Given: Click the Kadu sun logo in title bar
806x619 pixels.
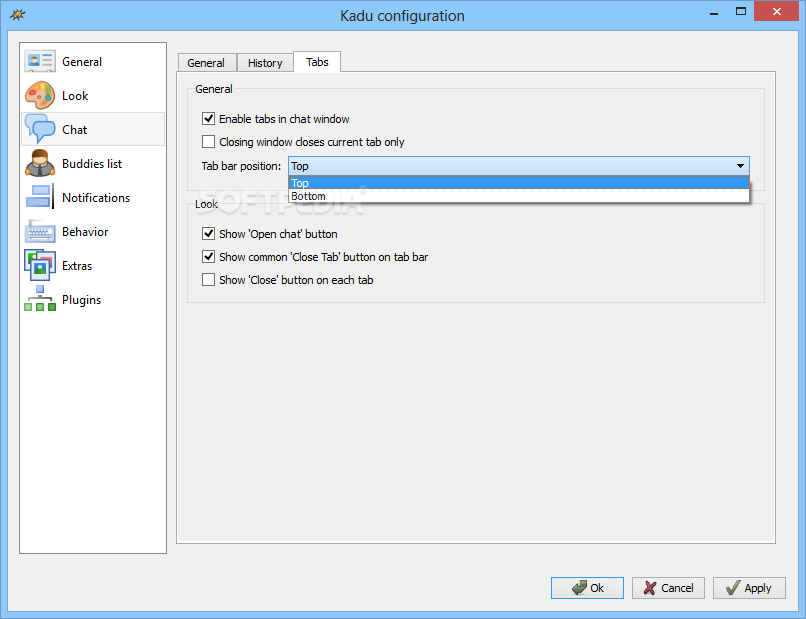Looking at the screenshot, I should tap(17, 15).
